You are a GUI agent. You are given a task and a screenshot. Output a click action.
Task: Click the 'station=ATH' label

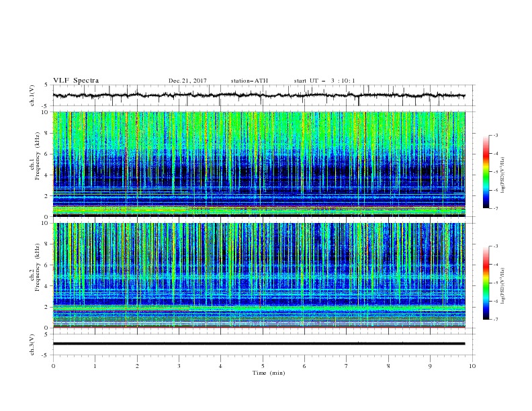pos(249,81)
